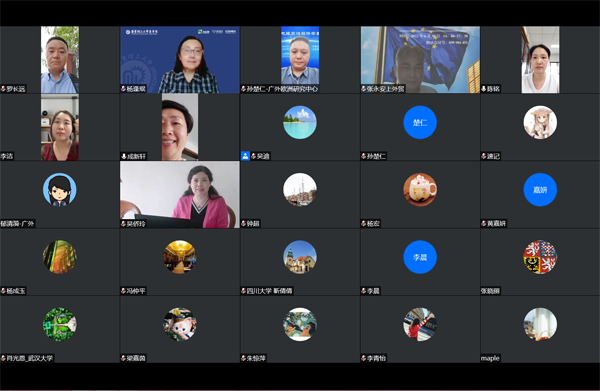
Task: Click the muted mic icon beside 冯仲平
Action: click(x=124, y=291)
